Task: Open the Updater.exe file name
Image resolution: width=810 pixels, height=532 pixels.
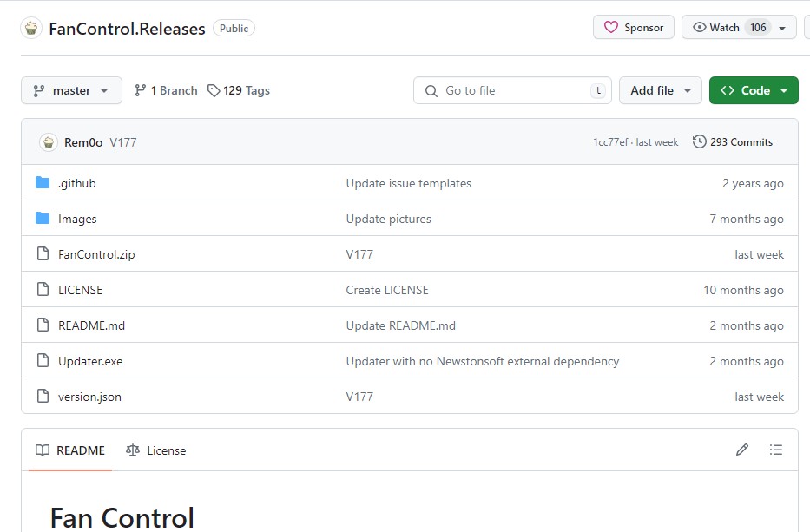Action: (90, 361)
